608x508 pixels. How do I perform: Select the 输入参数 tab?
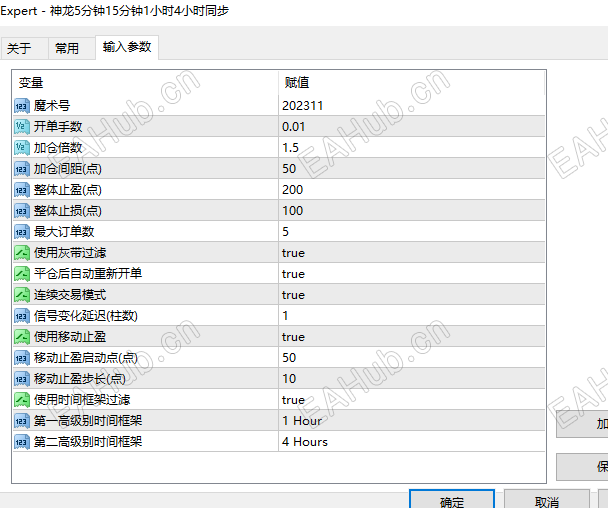[x=127, y=47]
